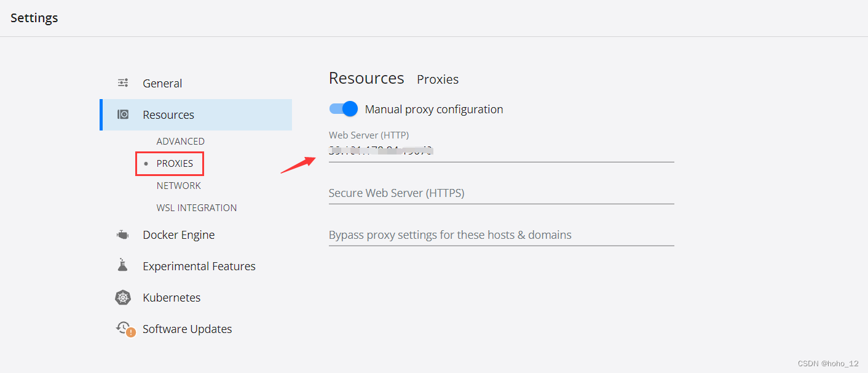This screenshot has height=373, width=868.
Task: Select the Software Updates text label
Action: pyautogui.click(x=187, y=329)
